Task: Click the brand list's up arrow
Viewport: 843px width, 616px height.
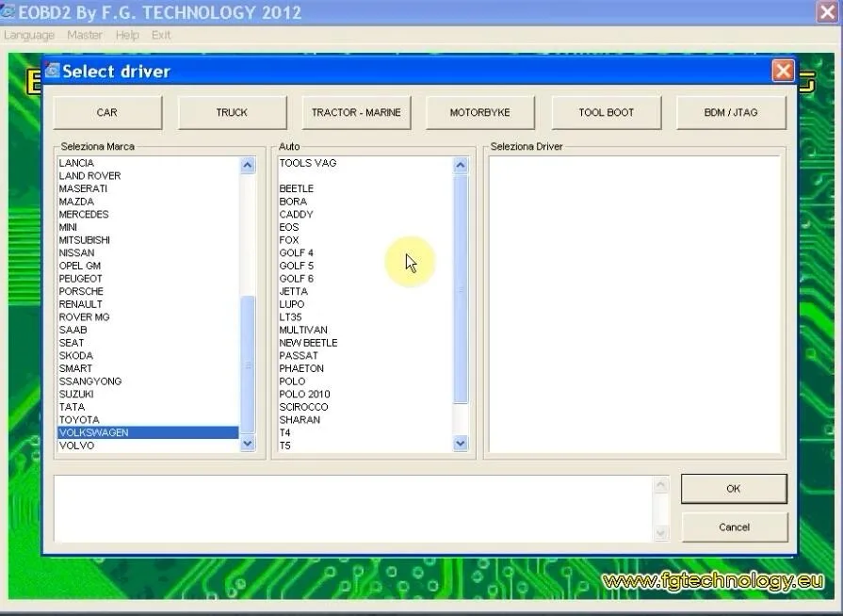Action: pyautogui.click(x=248, y=165)
